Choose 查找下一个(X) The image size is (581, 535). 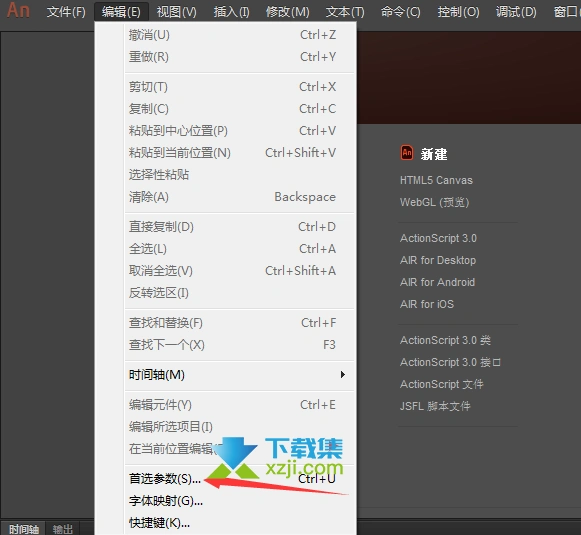tap(239, 345)
